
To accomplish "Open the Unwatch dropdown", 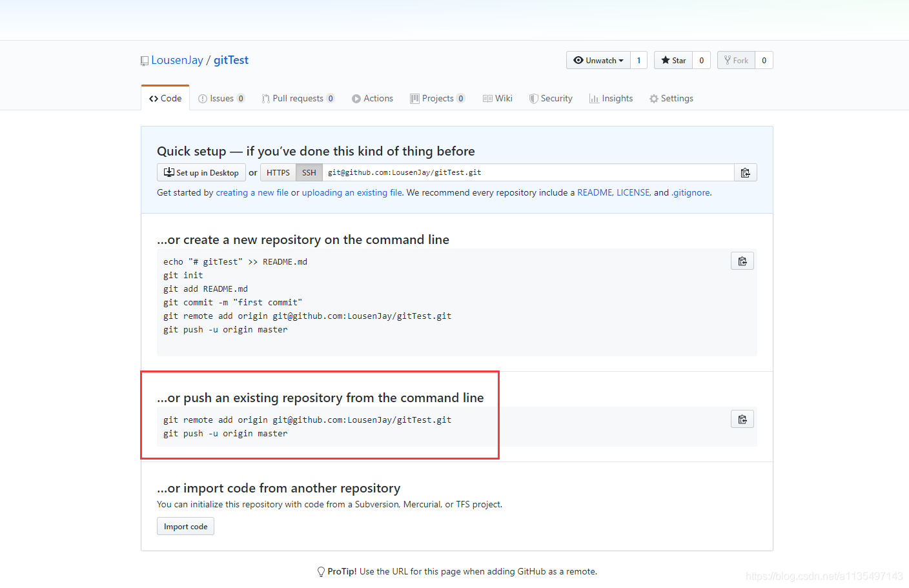I will point(598,60).
